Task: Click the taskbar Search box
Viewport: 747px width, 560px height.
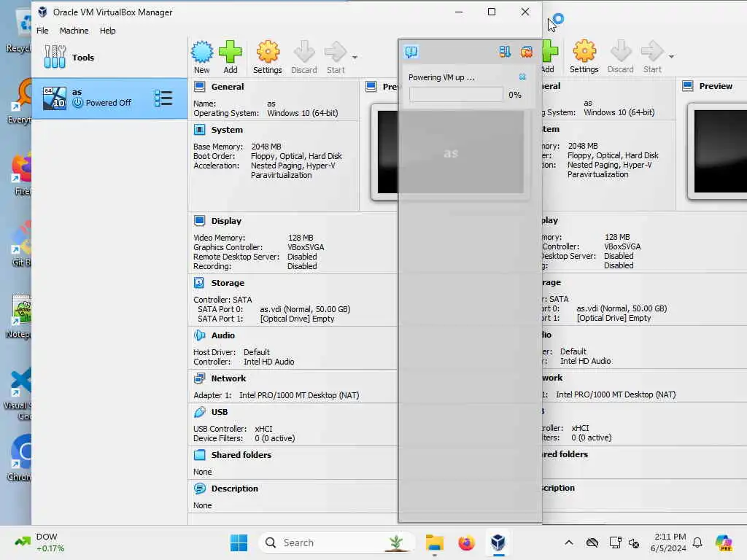Action: [x=336, y=542]
